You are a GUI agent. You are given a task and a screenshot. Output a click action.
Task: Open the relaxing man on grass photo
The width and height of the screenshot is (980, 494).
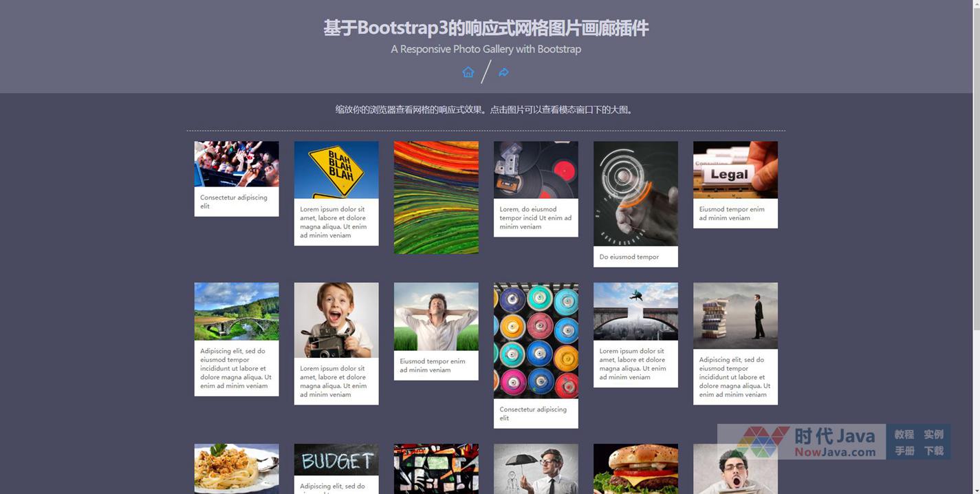tap(436, 316)
